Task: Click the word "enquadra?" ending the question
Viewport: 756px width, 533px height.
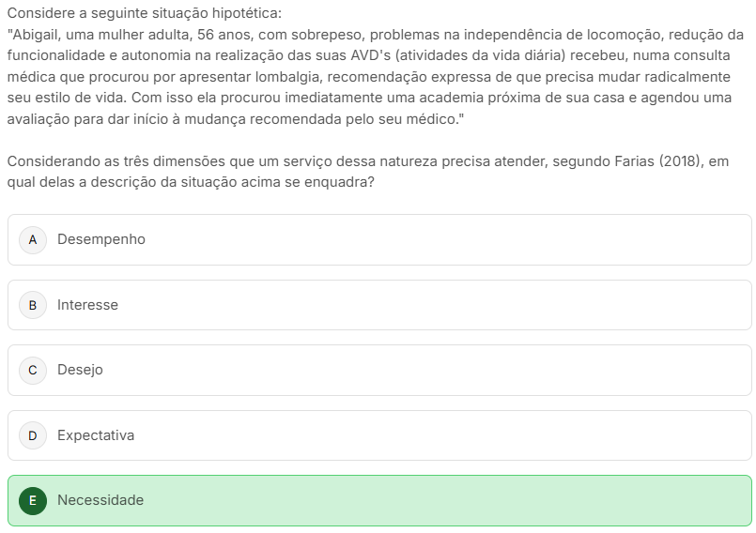Action: coord(343,182)
